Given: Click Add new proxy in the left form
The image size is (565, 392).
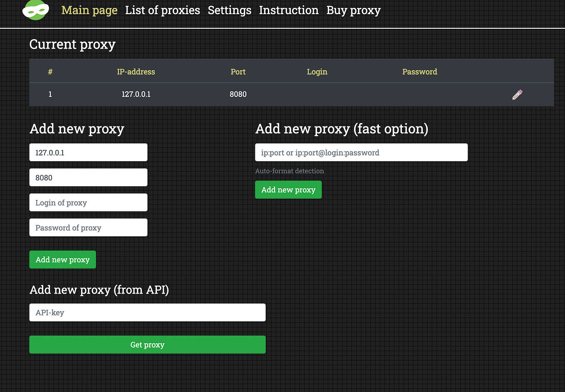Looking at the screenshot, I should click(62, 259).
